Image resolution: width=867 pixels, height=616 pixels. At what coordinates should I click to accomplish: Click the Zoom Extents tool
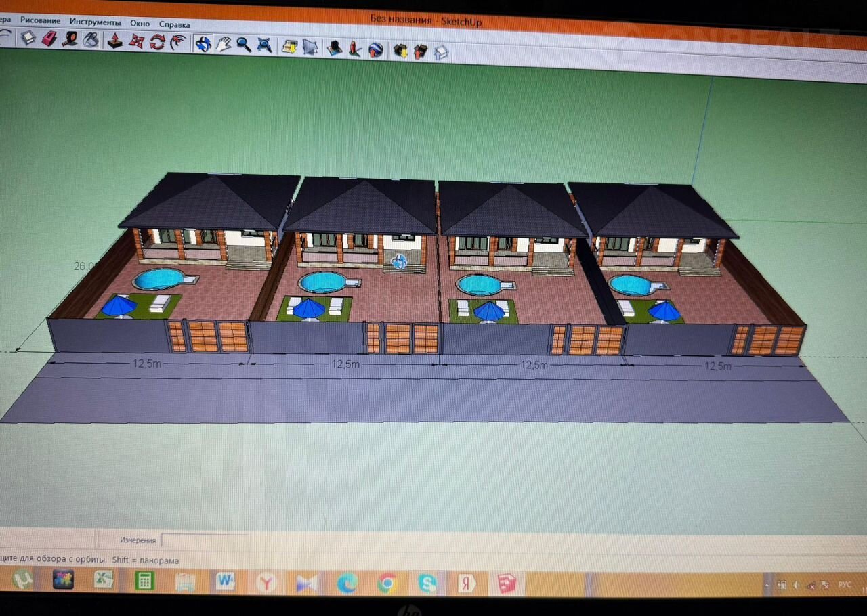[x=264, y=46]
